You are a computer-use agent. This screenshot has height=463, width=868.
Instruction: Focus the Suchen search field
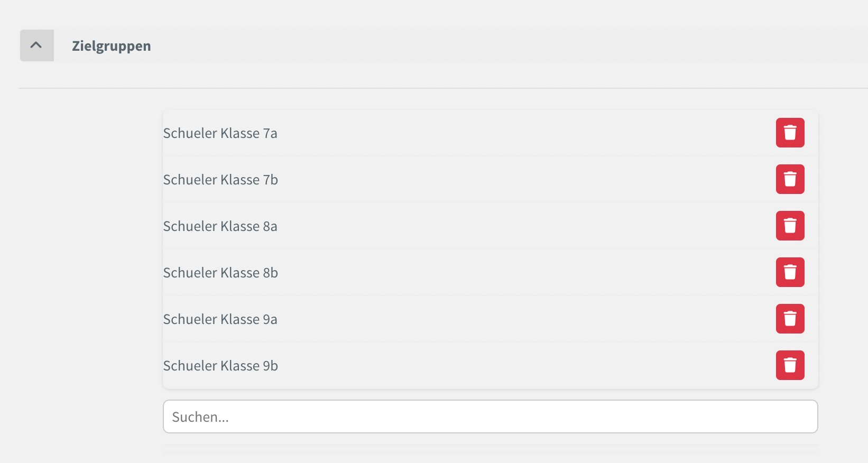point(490,416)
